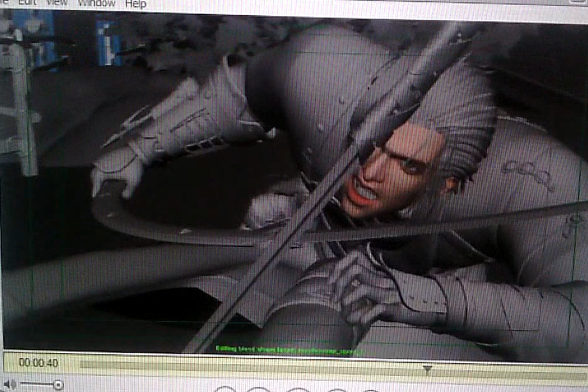Open the Window menu
Image resolution: width=588 pixels, height=392 pixels.
[96, 3]
